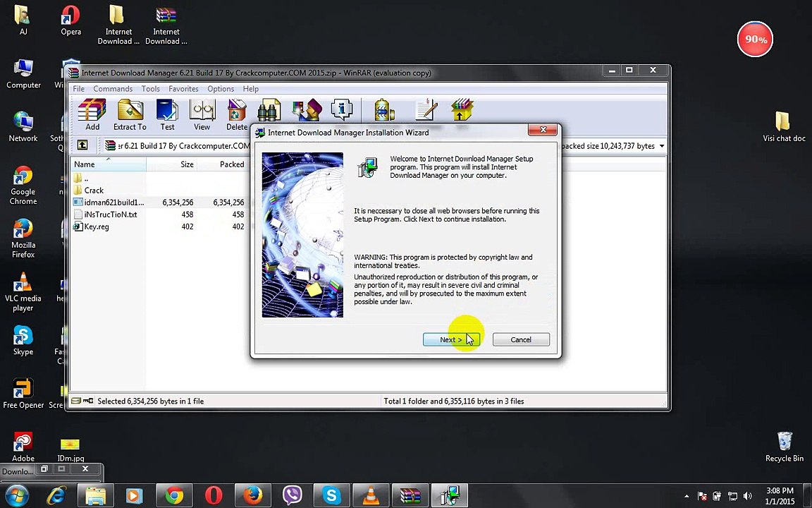
Task: Click the network tray icon
Action: point(732,496)
